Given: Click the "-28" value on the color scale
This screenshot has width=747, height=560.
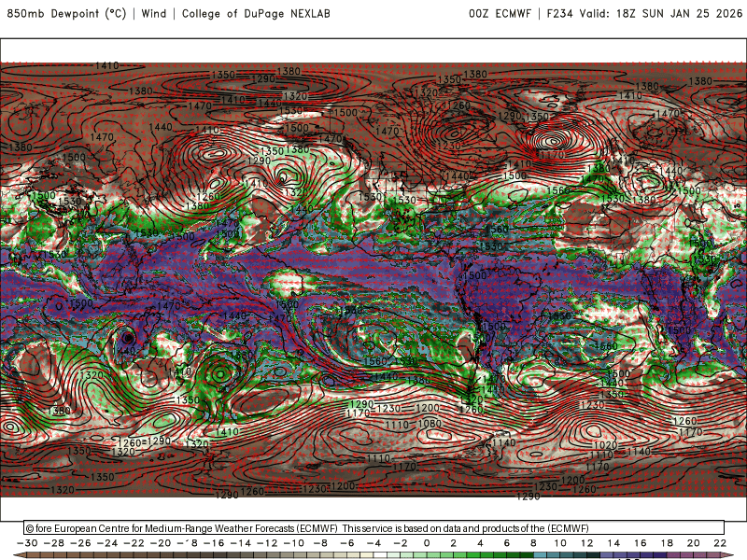Looking at the screenshot, I should pyautogui.click(x=54, y=543).
